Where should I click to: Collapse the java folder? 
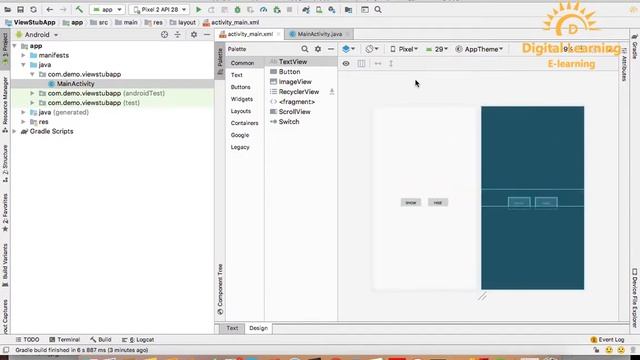click(x=24, y=64)
